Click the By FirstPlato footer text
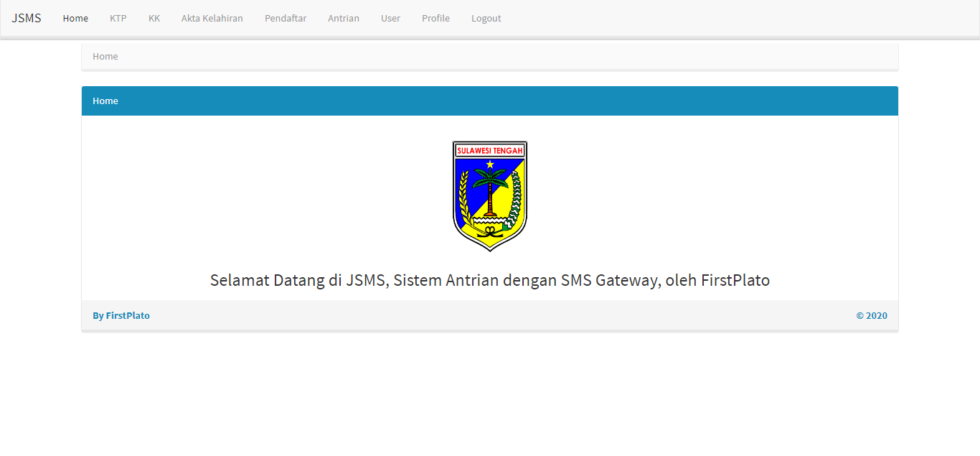The height and width of the screenshot is (456, 980). tap(121, 315)
